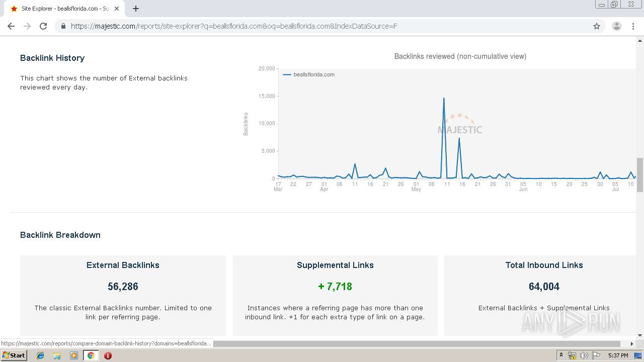644x362 pixels.
Task: Click the browser back arrow
Action: (x=11, y=26)
